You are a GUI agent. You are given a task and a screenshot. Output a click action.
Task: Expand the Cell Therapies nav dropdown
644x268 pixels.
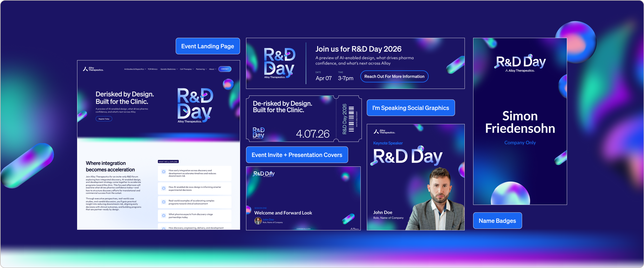click(187, 69)
